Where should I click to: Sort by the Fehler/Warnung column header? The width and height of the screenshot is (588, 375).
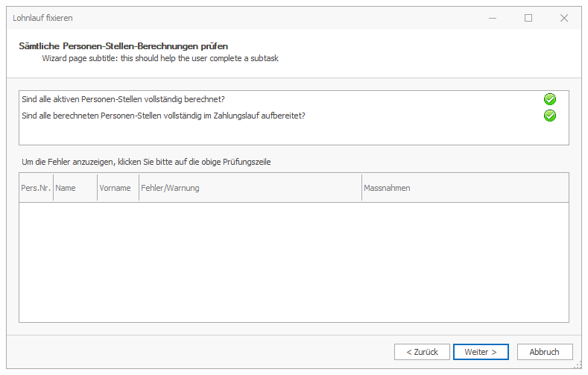[x=250, y=188]
